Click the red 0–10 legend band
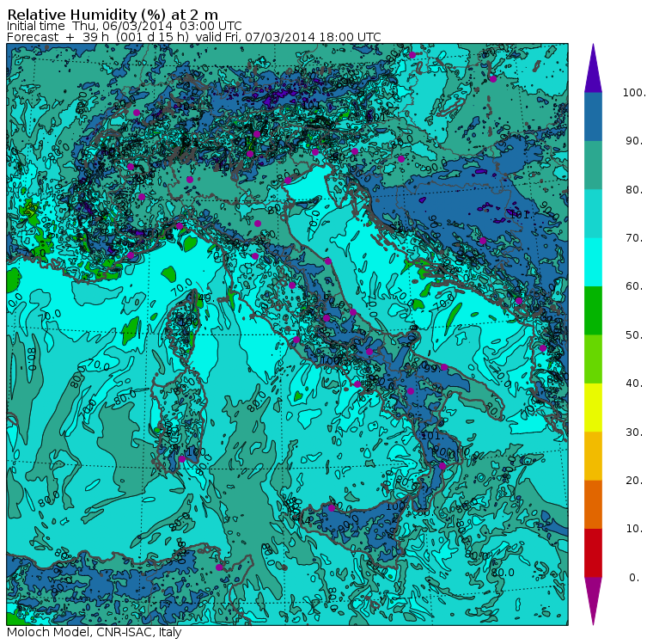This screenshot has height=644, width=653. [x=593, y=553]
